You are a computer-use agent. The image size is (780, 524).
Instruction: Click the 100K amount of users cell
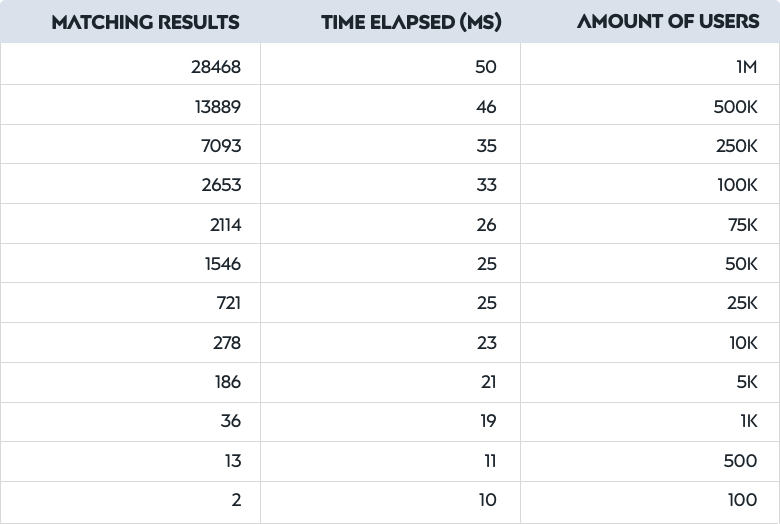click(x=650, y=184)
